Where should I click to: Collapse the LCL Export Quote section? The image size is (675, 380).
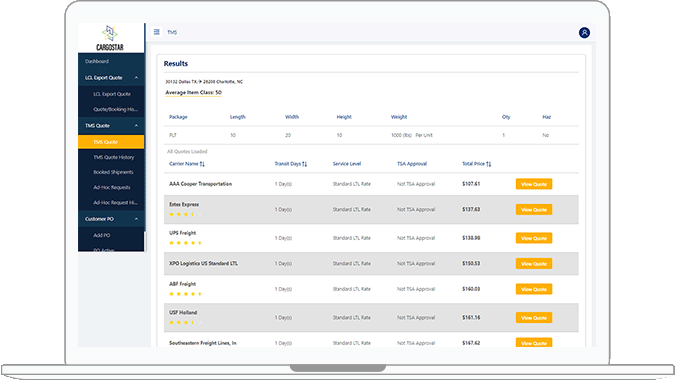tap(136, 78)
